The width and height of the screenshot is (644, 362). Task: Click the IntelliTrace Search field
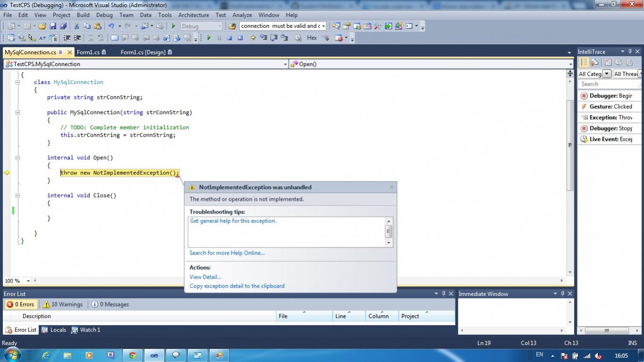click(x=609, y=84)
